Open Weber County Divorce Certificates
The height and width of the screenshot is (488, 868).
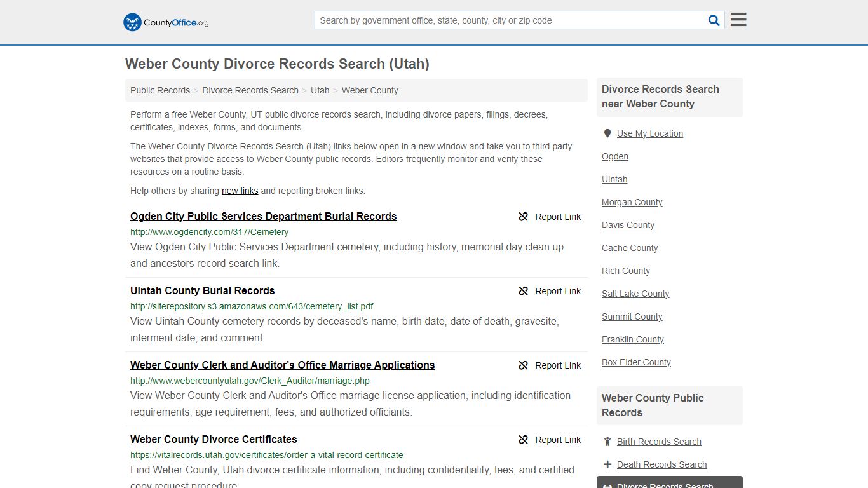[214, 439]
